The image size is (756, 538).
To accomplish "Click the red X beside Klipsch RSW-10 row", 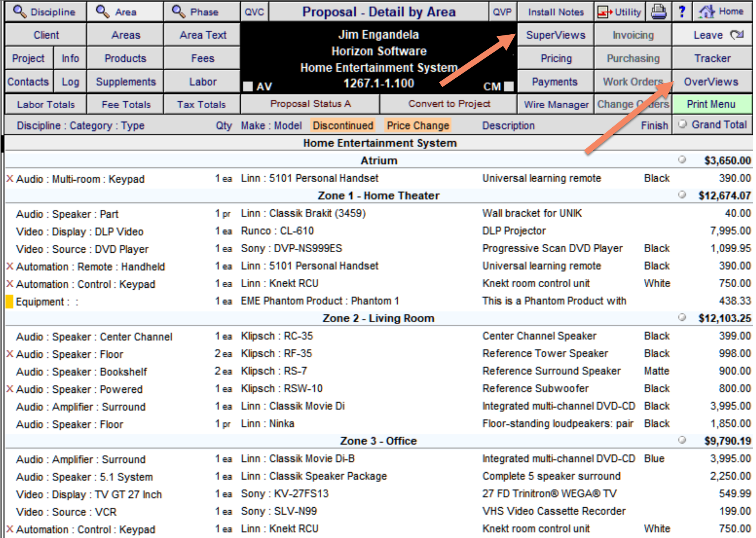I will [10, 389].
